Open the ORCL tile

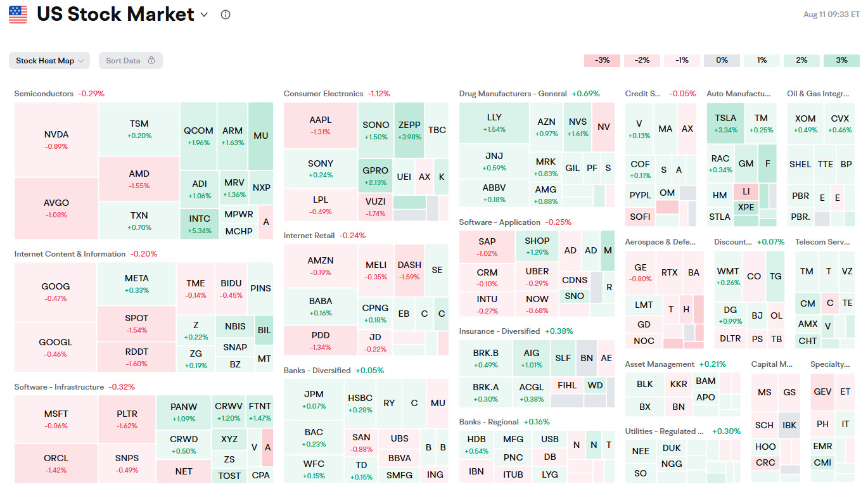(x=56, y=464)
